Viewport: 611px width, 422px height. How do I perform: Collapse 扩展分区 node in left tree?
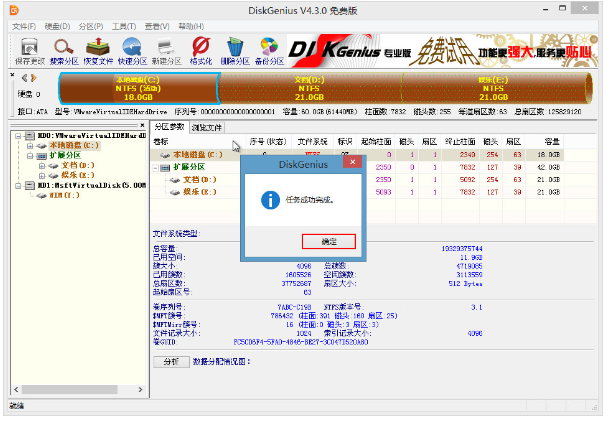[x=29, y=155]
